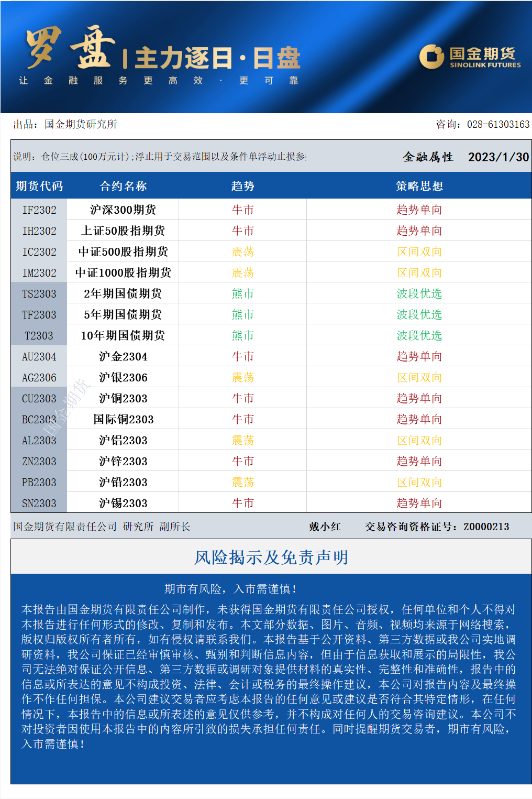Screen dimensions: 532x799
Task: Select futures code T2303
Action: pyautogui.click(x=39, y=335)
